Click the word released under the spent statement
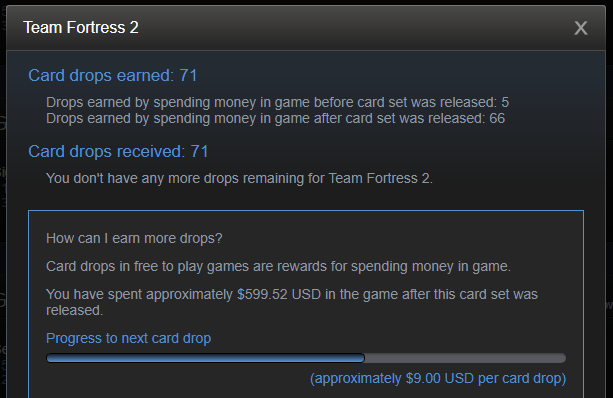Screen dimensions: 613x398 point(74,310)
